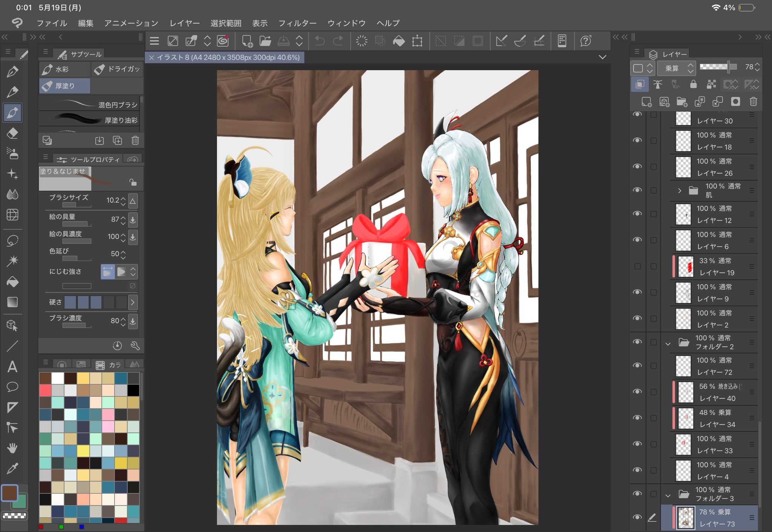Toggle clip to layer below
This screenshot has width=772, height=532.
[640, 84]
